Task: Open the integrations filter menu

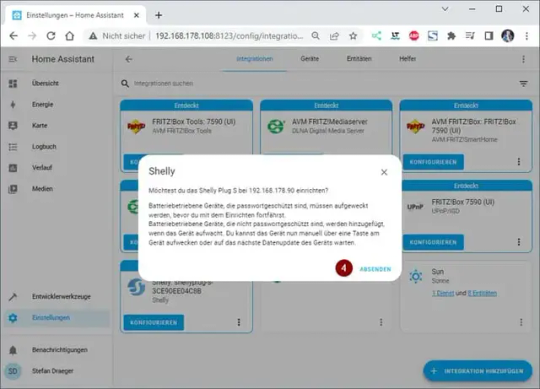Action: coord(523,84)
